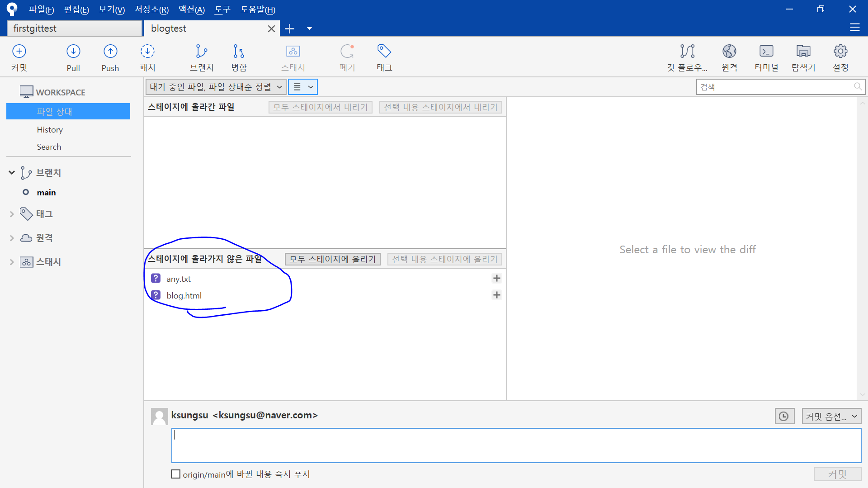Click the Tag (태그) toolbar icon
This screenshot has height=488, width=868.
[384, 57]
